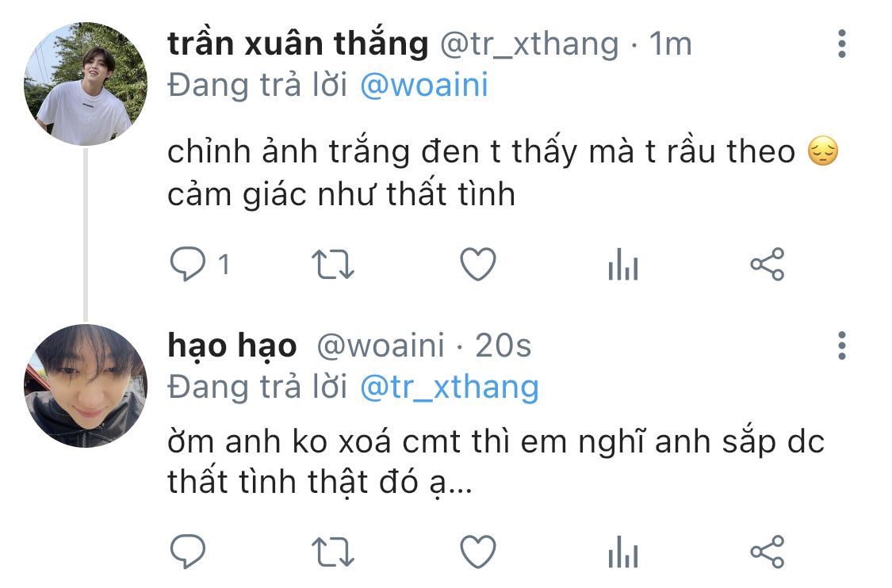This screenshot has height=588, width=892.
Task: Share trần xuân thắng's tweet
Action: (x=768, y=265)
